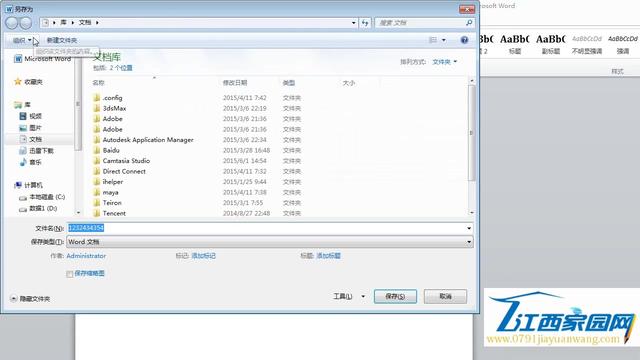Image resolution: width=640 pixels, height=360 pixels.
Task: Click Add a title (添加标题) link
Action: click(x=329, y=256)
